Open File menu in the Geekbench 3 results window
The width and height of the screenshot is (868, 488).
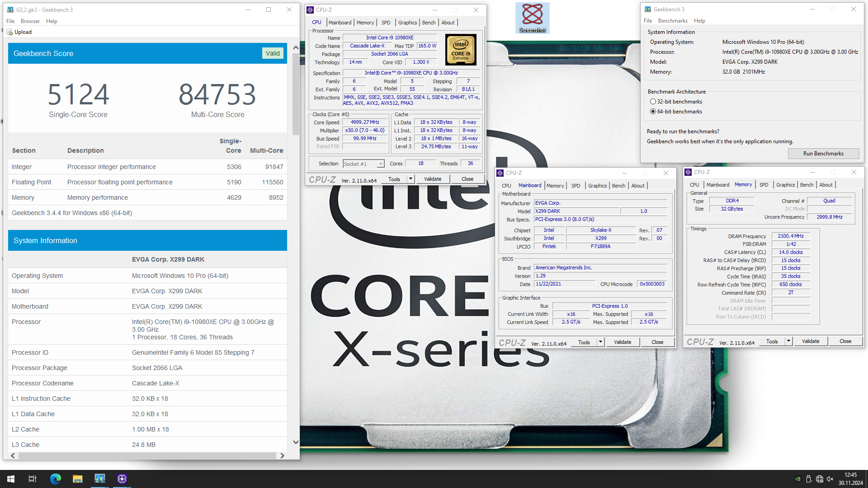(x=10, y=21)
